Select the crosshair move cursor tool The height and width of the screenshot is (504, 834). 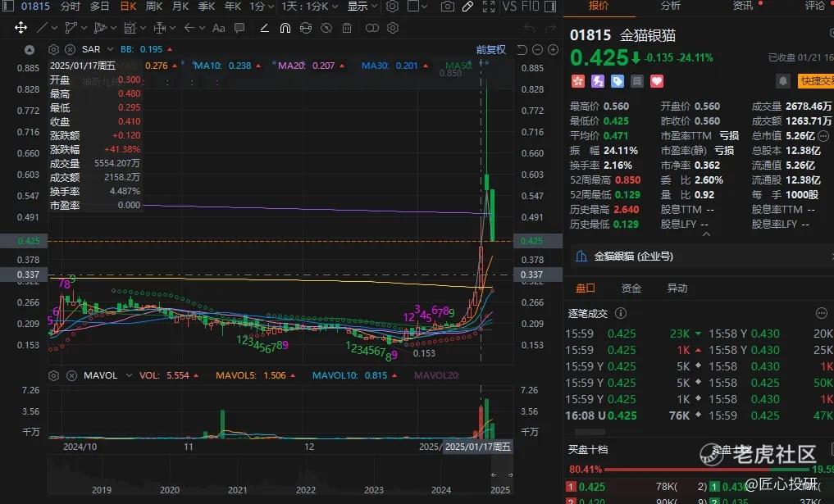(x=21, y=28)
